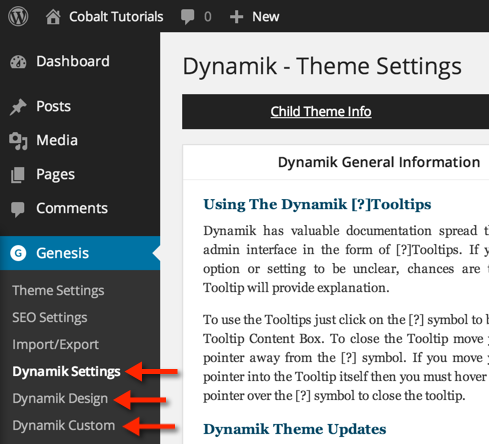The height and width of the screenshot is (444, 489).
Task: Open Genesis Theme Settings submenu
Action: pyautogui.click(x=58, y=290)
